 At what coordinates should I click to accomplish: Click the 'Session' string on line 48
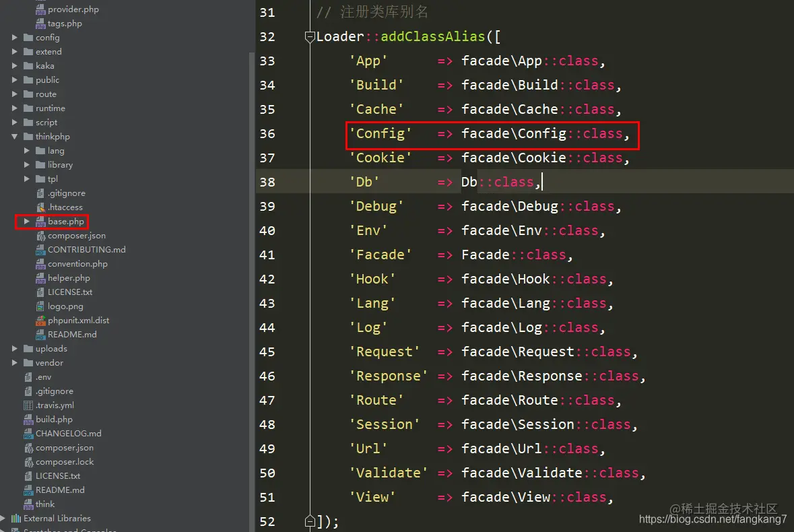click(385, 424)
